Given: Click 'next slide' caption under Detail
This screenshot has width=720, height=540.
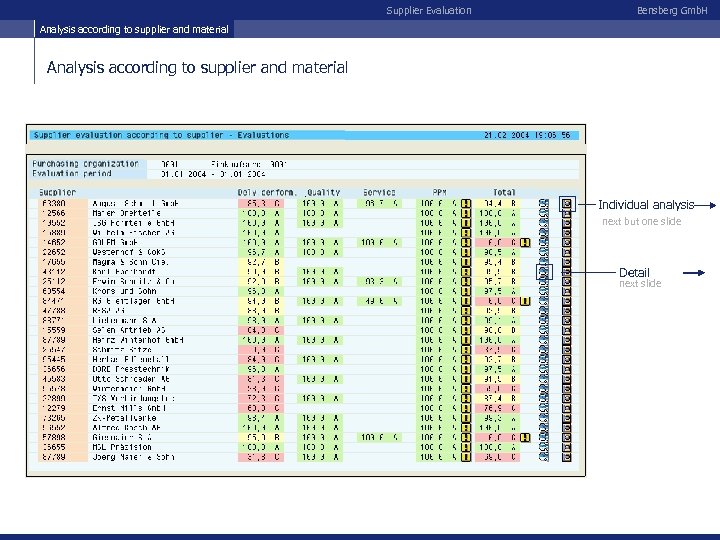Looking at the screenshot, I should pos(640,283).
